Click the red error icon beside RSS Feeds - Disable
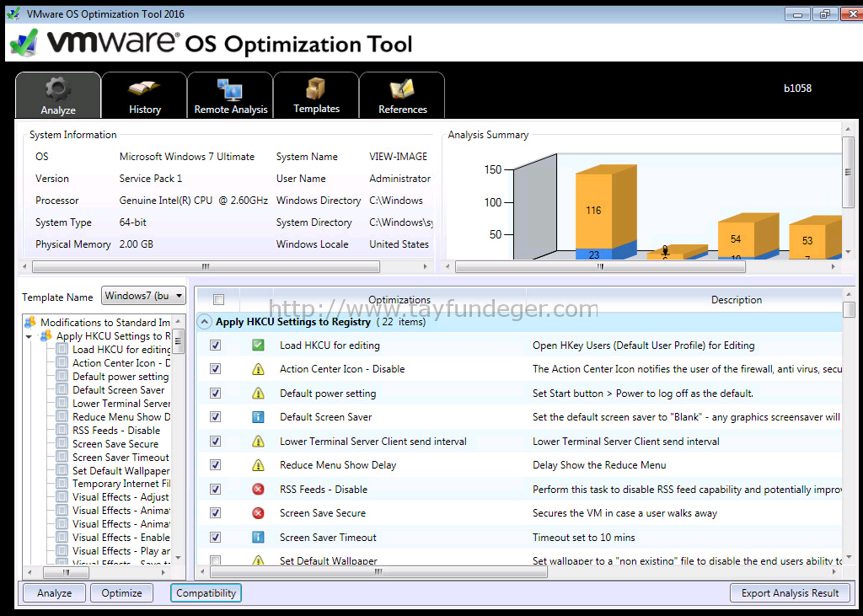The width and height of the screenshot is (863, 616). pyautogui.click(x=258, y=489)
